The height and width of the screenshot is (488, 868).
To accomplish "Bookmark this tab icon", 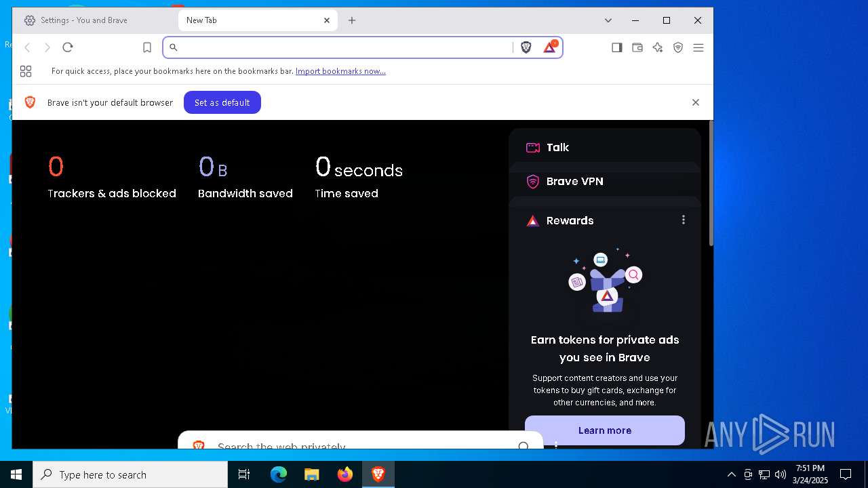I will click(147, 47).
